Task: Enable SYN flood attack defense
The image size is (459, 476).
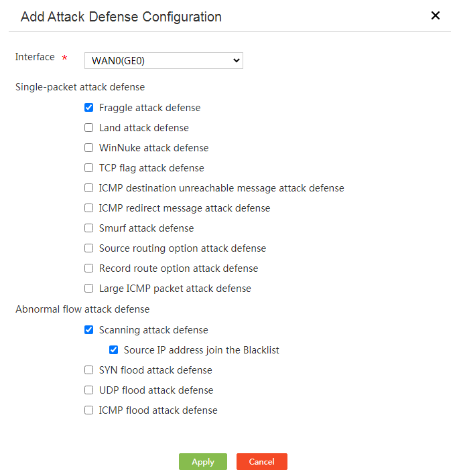Action: pyautogui.click(x=88, y=370)
